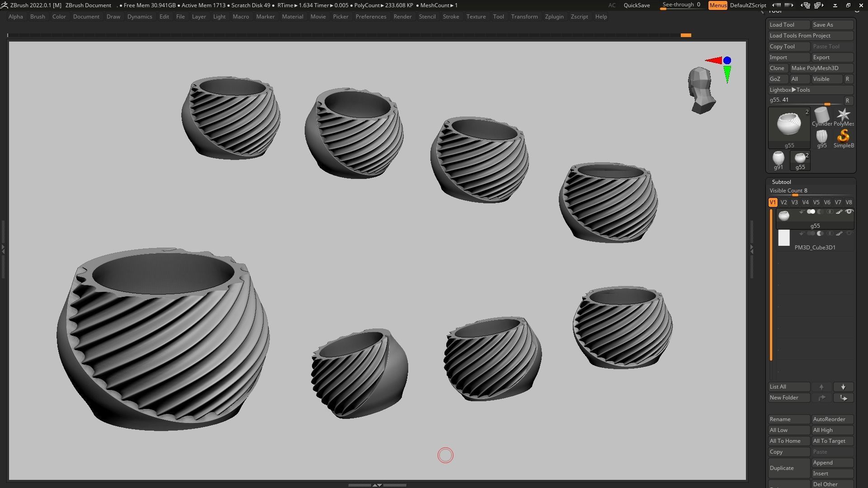Move subtool down with arrow icon
Viewport: 868px width, 488px height.
(x=843, y=387)
